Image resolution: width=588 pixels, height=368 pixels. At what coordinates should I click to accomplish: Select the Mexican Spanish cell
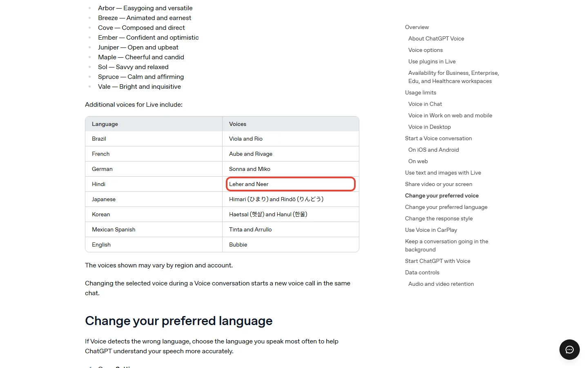(x=154, y=229)
